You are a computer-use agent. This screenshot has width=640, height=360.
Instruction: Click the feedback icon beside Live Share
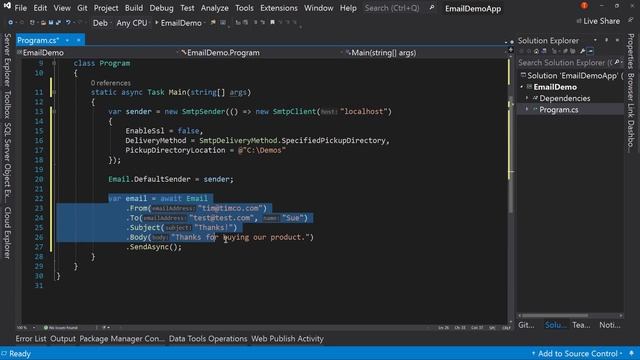pyautogui.click(x=630, y=20)
